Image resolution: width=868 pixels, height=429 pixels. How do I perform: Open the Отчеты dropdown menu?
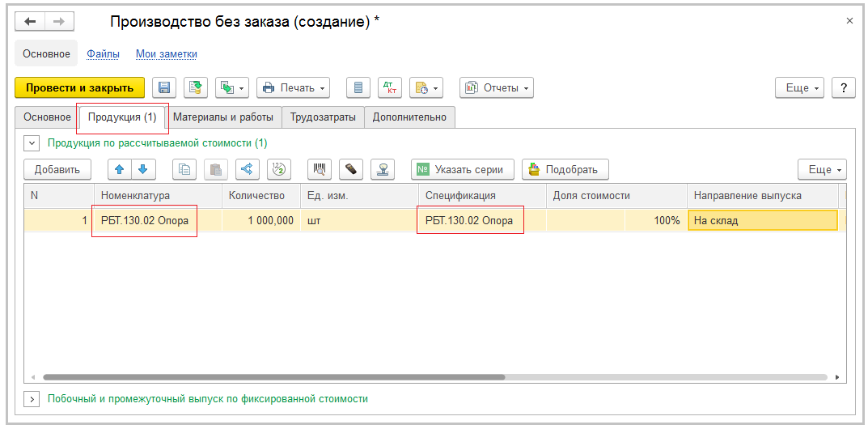coord(497,87)
